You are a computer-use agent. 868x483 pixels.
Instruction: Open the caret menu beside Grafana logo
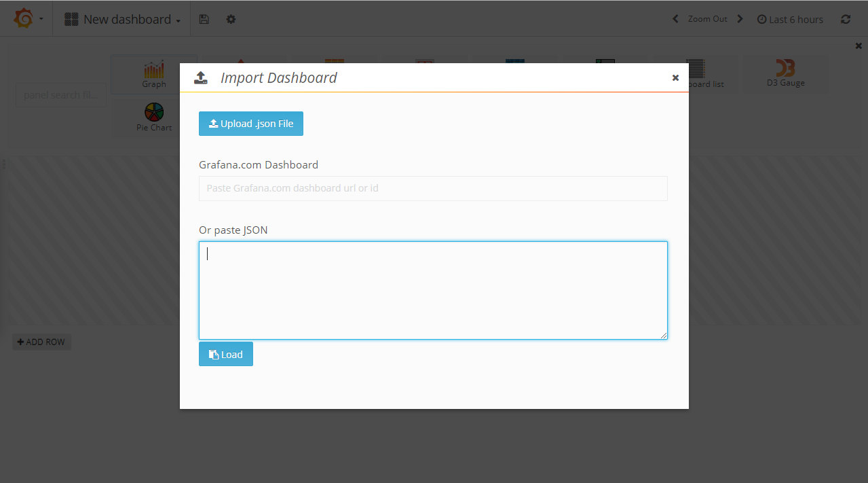(41, 19)
